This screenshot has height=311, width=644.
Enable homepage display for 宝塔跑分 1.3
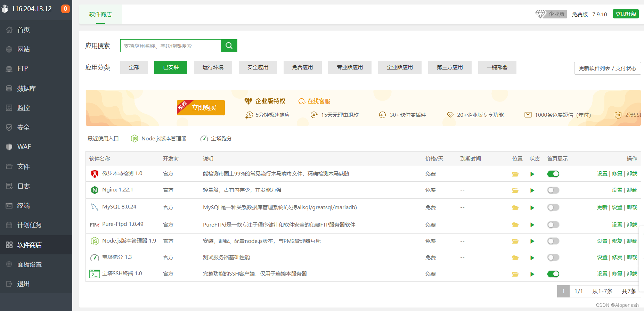tap(553, 257)
